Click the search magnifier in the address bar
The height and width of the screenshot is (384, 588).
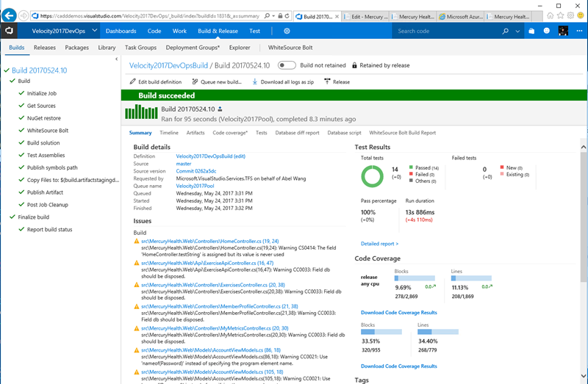coord(267,16)
